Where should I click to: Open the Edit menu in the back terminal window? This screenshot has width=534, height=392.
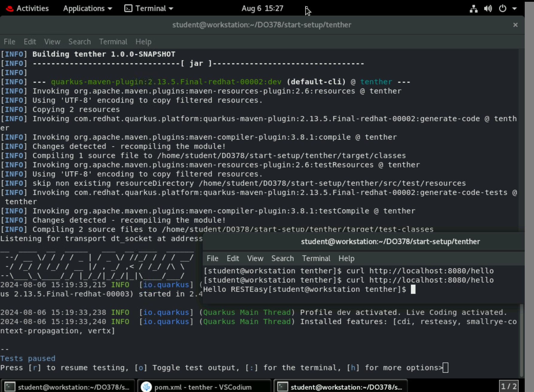click(30, 42)
